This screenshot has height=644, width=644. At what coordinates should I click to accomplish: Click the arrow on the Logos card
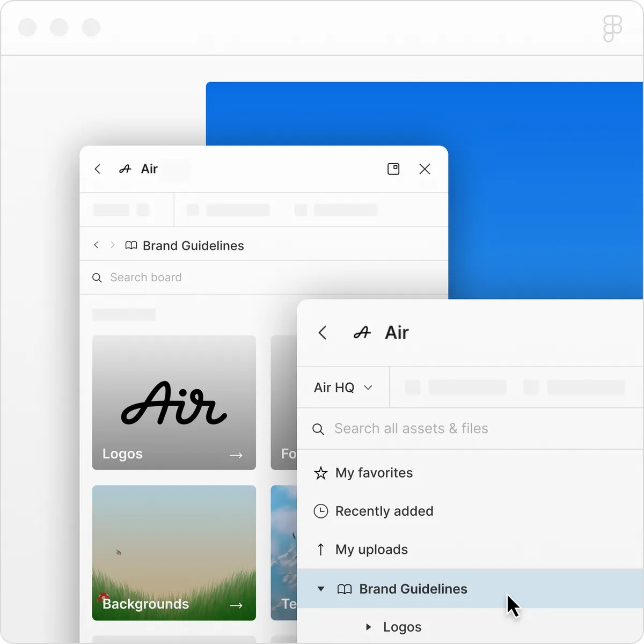pyautogui.click(x=236, y=455)
